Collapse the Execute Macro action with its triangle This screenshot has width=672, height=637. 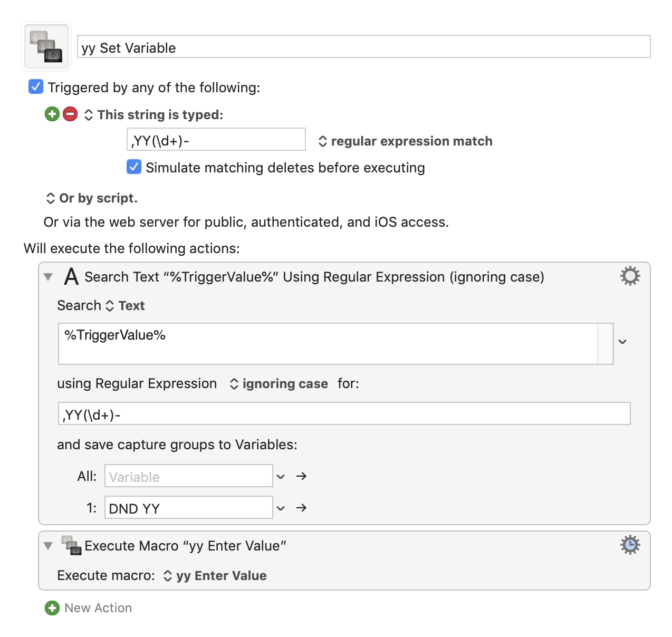[49, 546]
